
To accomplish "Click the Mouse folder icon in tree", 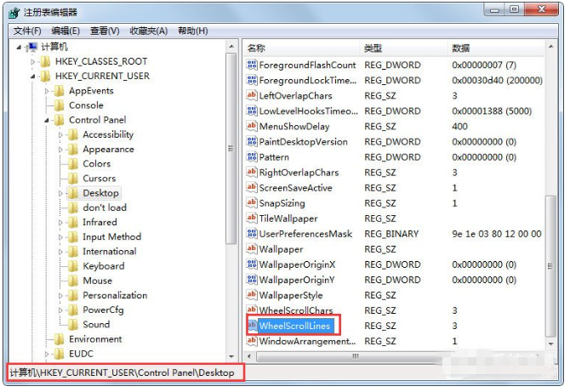I will (x=73, y=281).
